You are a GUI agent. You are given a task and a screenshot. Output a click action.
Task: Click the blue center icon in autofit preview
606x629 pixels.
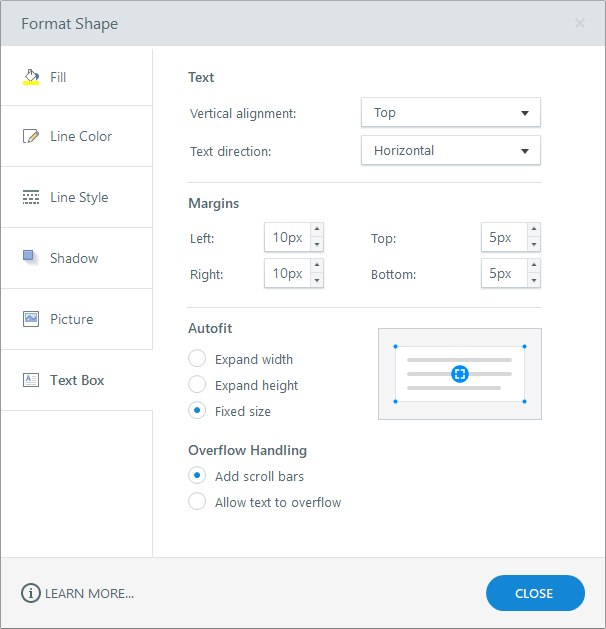click(x=459, y=374)
